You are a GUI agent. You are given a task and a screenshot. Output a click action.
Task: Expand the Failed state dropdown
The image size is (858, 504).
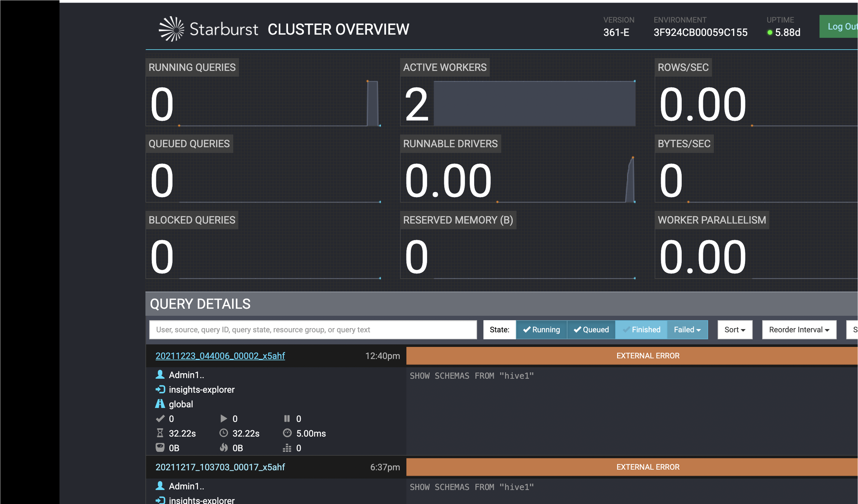tap(687, 329)
